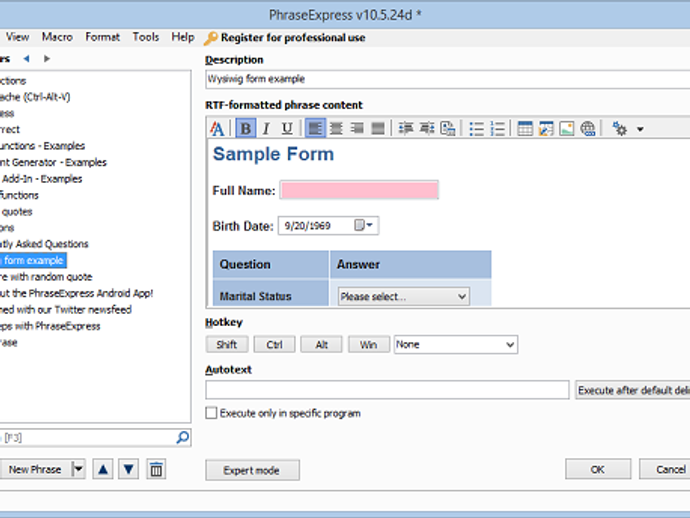The image size is (690, 518).
Task: Click the Description text field
Action: click(x=448, y=79)
